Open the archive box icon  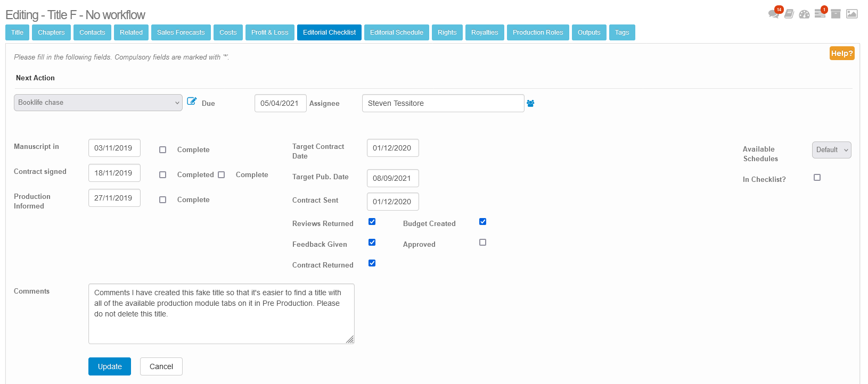pos(836,14)
